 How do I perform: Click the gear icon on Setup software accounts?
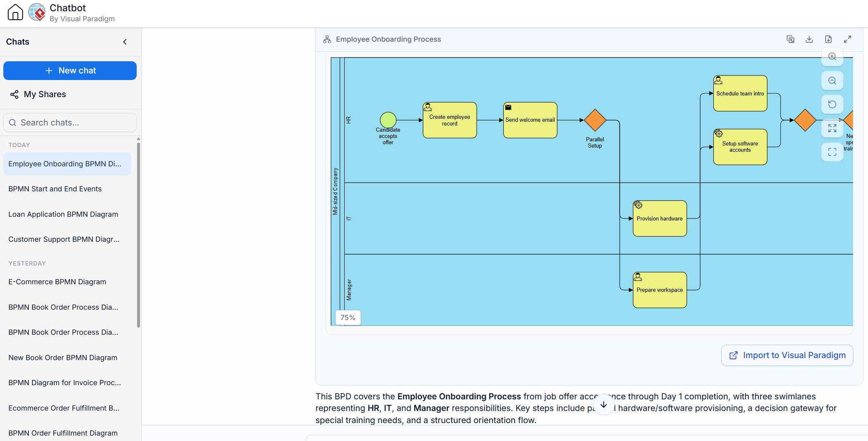(718, 133)
